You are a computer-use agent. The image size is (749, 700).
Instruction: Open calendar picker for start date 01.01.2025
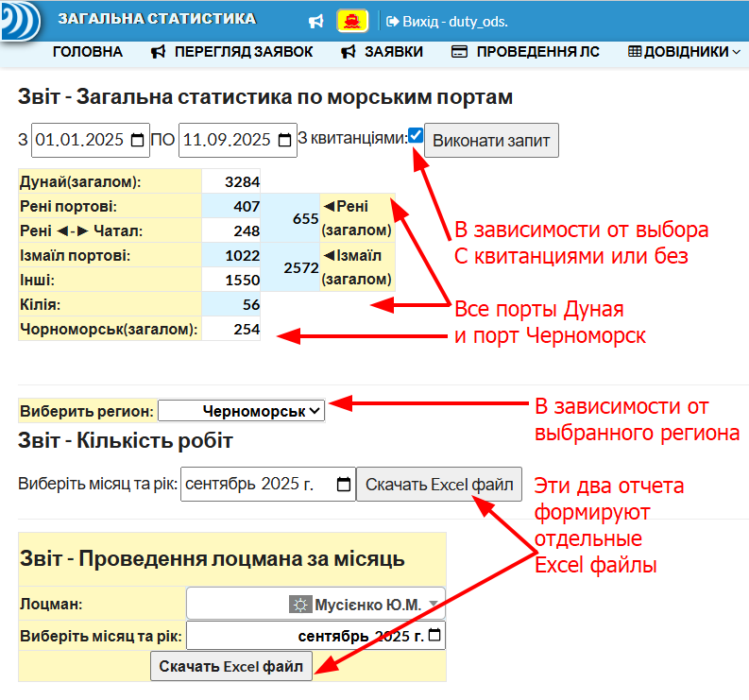click(x=138, y=140)
